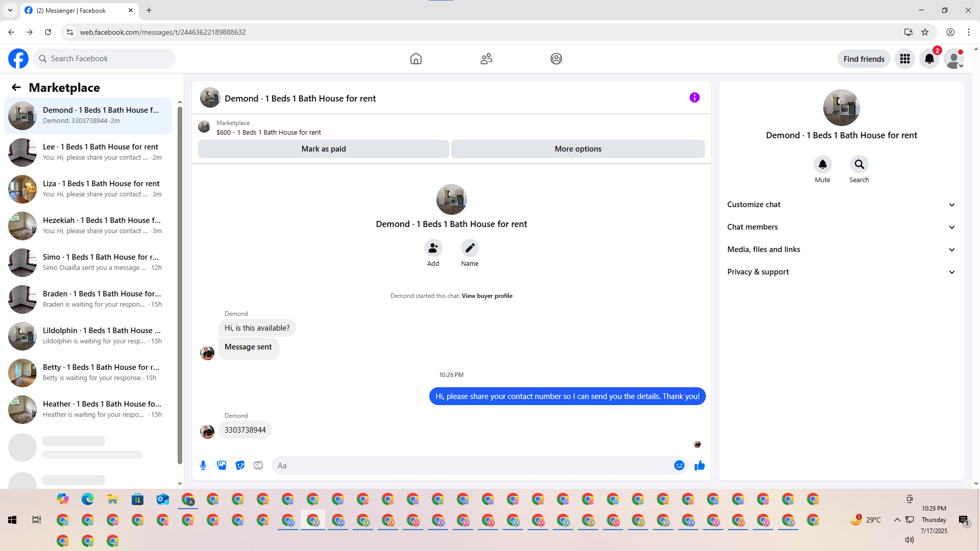
Task: Click Demond's message 3303738944
Action: point(245,430)
